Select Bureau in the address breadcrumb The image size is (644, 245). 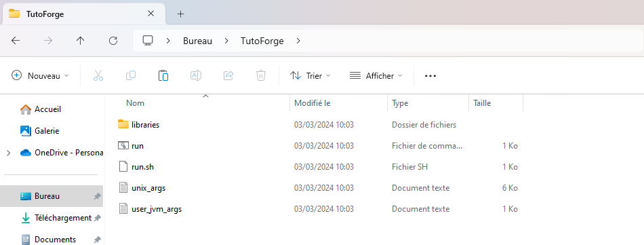pos(197,41)
